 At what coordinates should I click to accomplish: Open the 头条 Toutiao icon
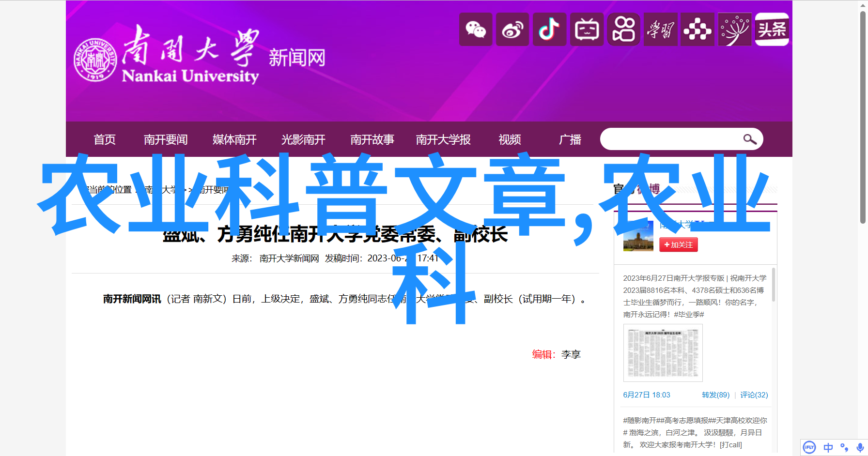(772, 30)
